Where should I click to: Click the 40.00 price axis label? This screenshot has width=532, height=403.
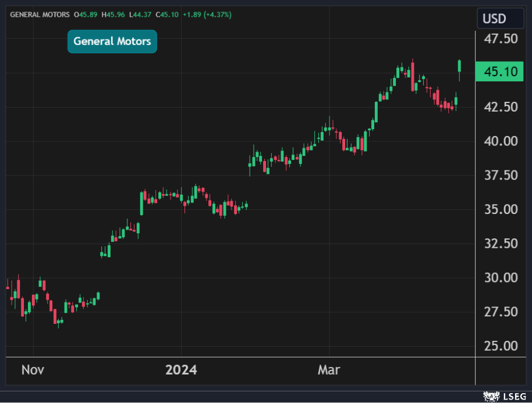501,141
